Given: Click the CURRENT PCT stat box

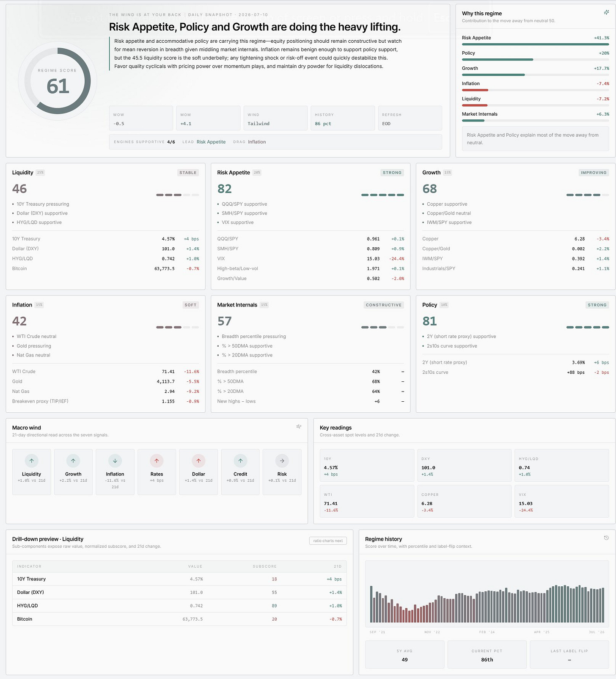Looking at the screenshot, I should click(487, 654).
